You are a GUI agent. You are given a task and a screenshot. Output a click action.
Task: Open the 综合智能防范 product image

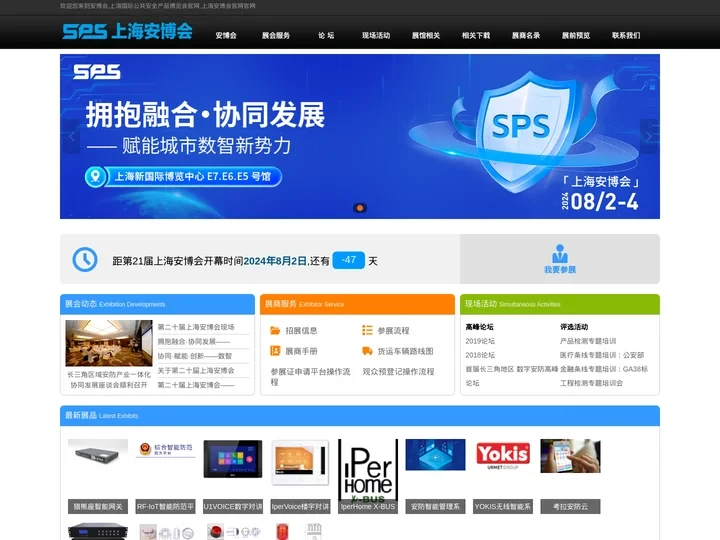coord(165,449)
